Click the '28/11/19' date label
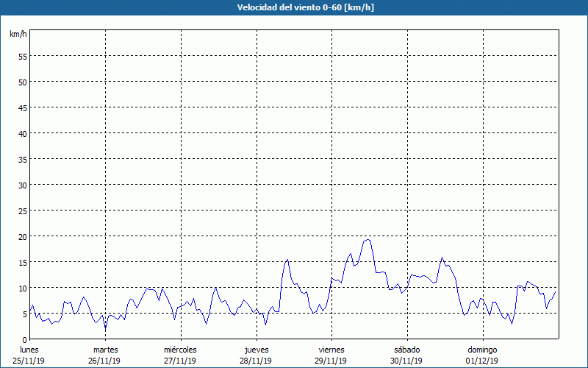588x368 pixels. [x=256, y=361]
